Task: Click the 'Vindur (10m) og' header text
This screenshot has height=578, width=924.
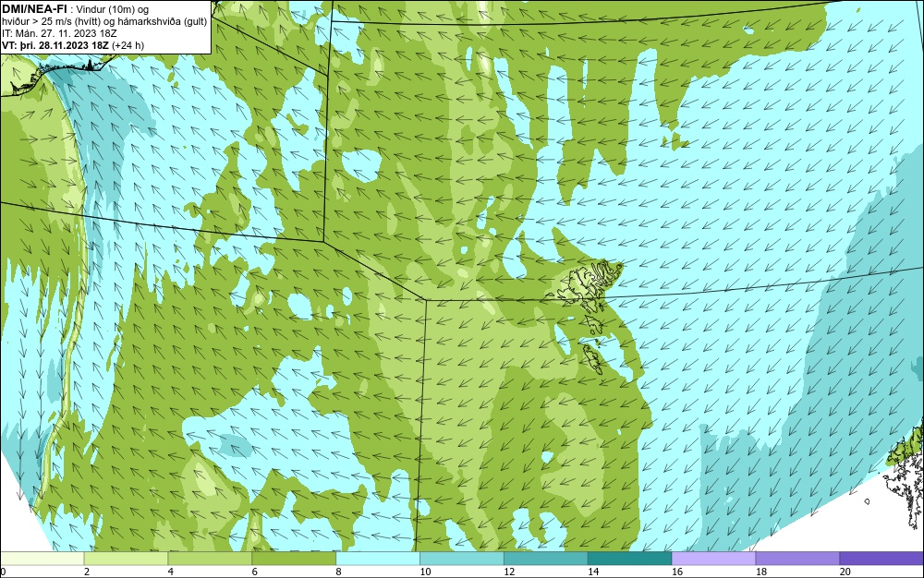Action: pos(113,9)
